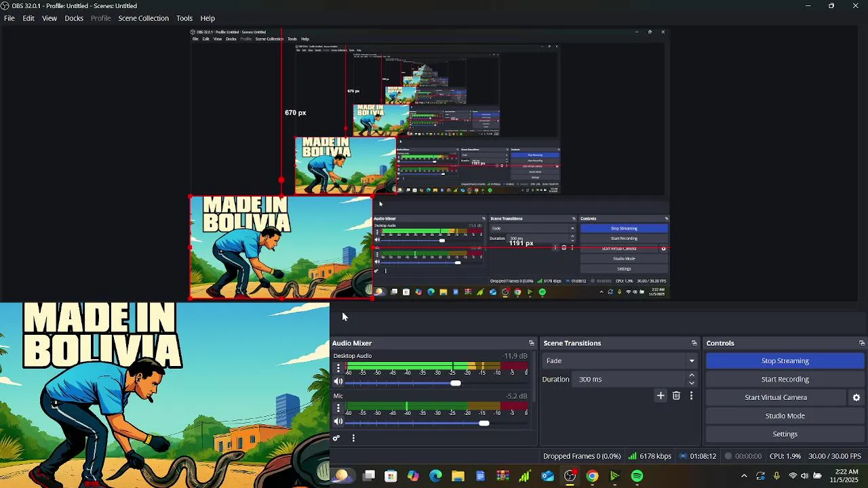Open Copilot from the taskbar
868x488 pixels.
pos(413,476)
